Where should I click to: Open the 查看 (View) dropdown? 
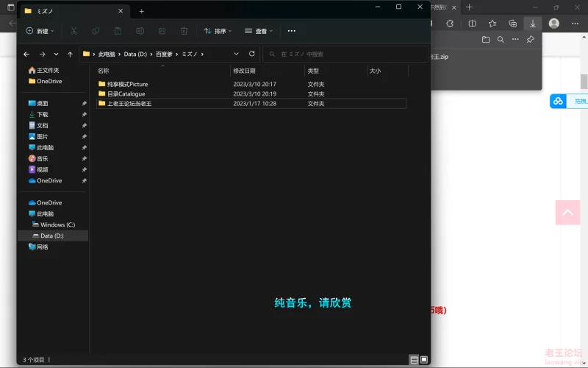tap(259, 31)
